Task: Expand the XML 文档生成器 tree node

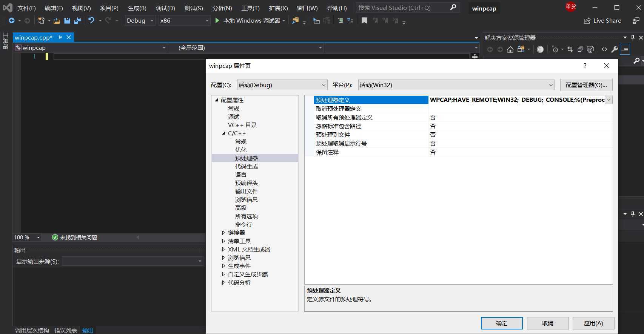Action: tap(223, 250)
